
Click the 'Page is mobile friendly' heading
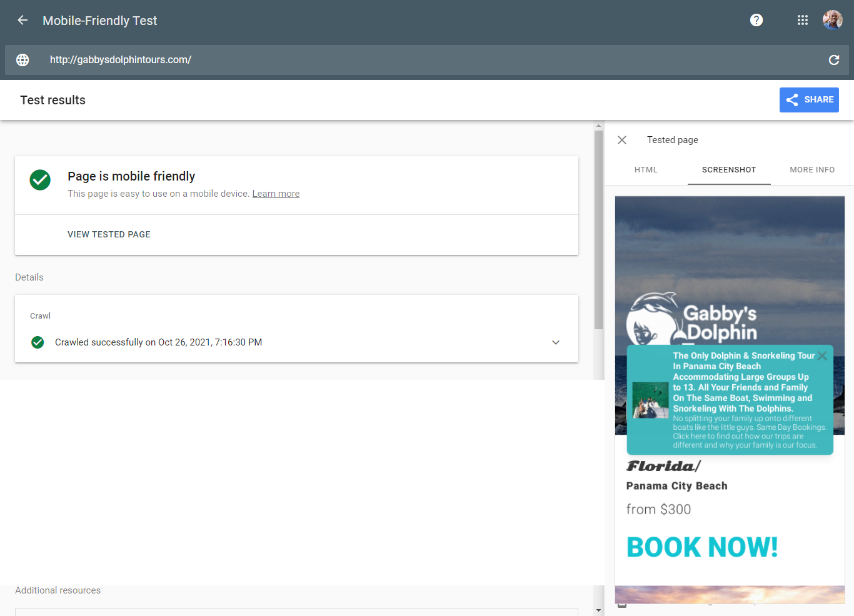pos(131,176)
